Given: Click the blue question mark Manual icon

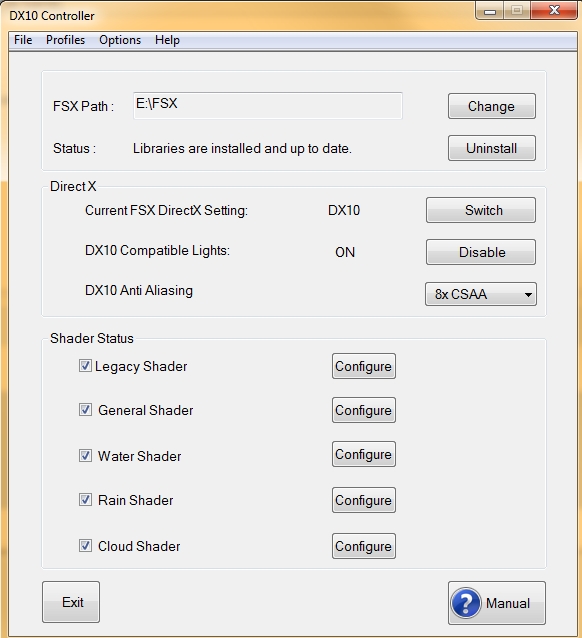Looking at the screenshot, I should (466, 603).
